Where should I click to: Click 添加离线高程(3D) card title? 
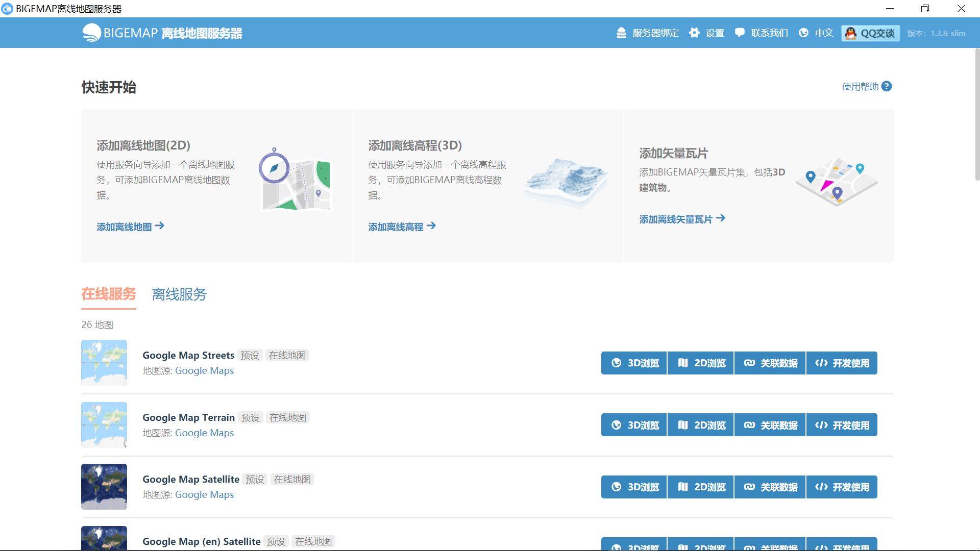415,145
